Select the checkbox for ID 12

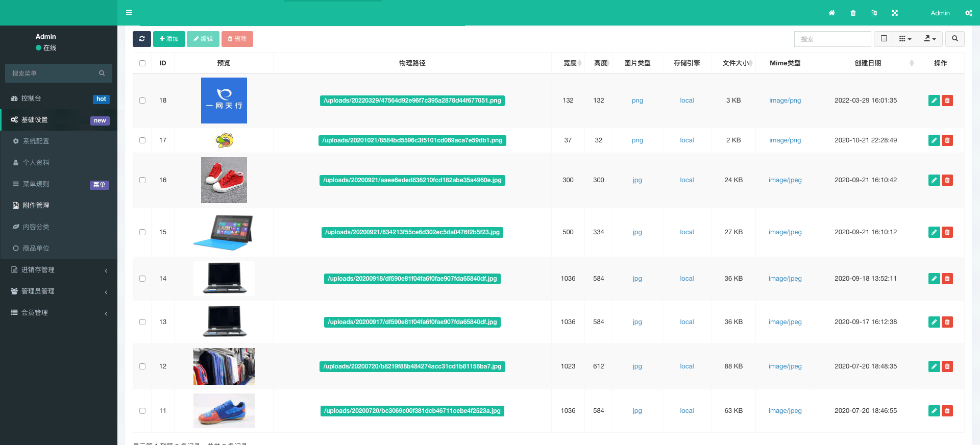click(x=142, y=366)
